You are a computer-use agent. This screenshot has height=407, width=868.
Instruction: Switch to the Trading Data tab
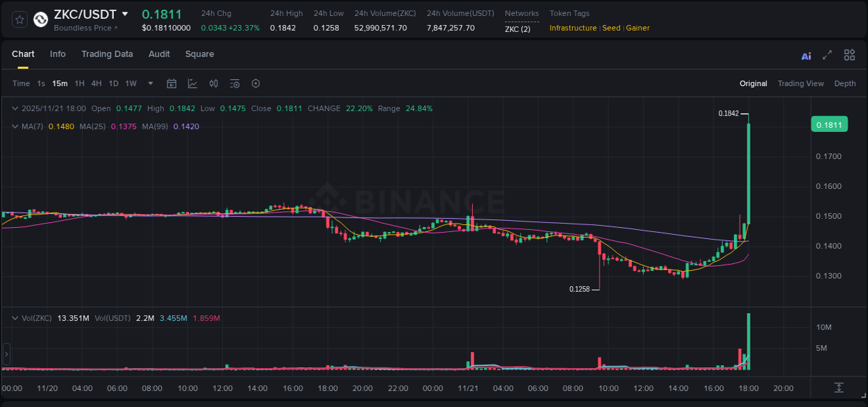click(x=107, y=54)
